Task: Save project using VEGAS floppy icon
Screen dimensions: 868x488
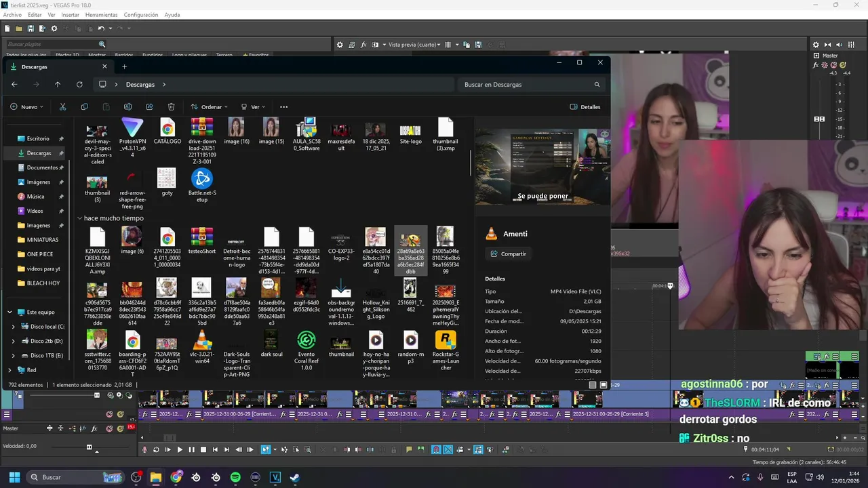Action: pyautogui.click(x=31, y=28)
